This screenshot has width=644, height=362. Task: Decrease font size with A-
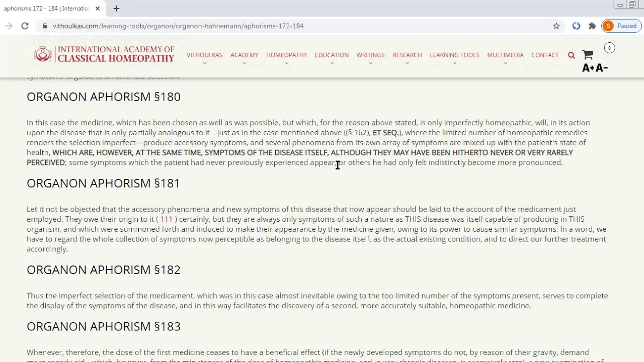(x=602, y=68)
